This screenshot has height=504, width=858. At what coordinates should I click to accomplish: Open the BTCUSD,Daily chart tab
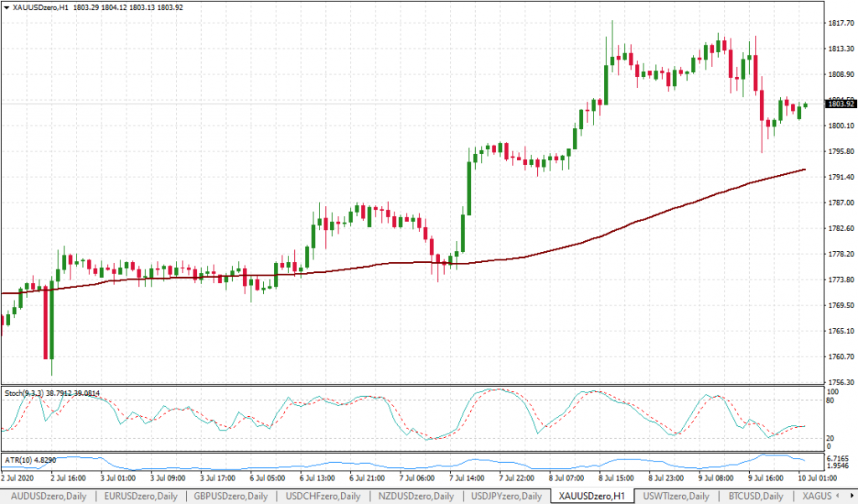click(757, 496)
